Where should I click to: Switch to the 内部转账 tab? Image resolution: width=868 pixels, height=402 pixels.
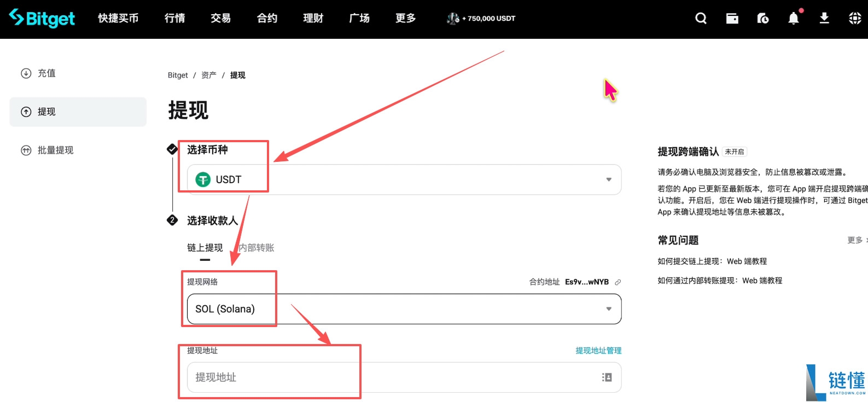[257, 248]
